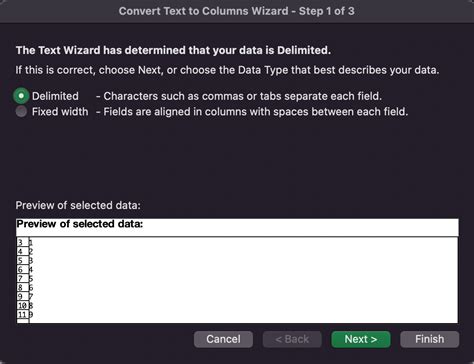Click the Fixed width description text
The image size is (474, 364).
(x=252, y=112)
